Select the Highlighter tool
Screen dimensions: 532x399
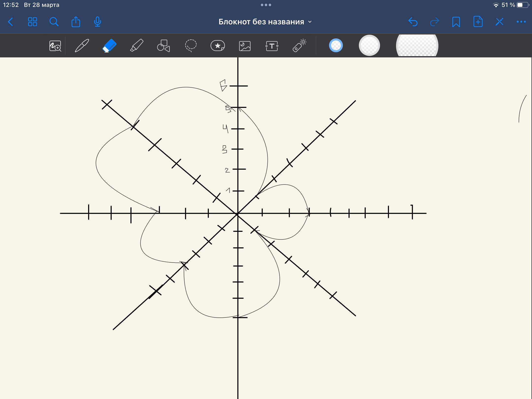tap(136, 46)
